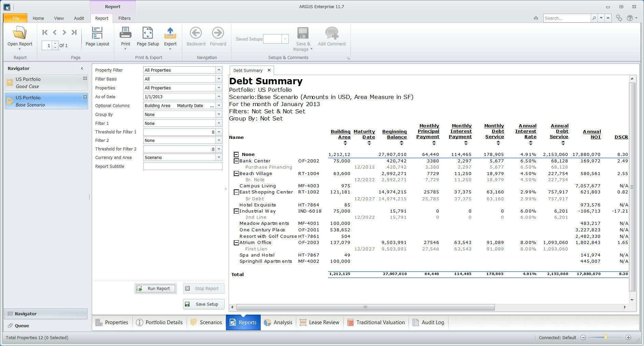Expand the Group By dropdown

(x=219, y=114)
